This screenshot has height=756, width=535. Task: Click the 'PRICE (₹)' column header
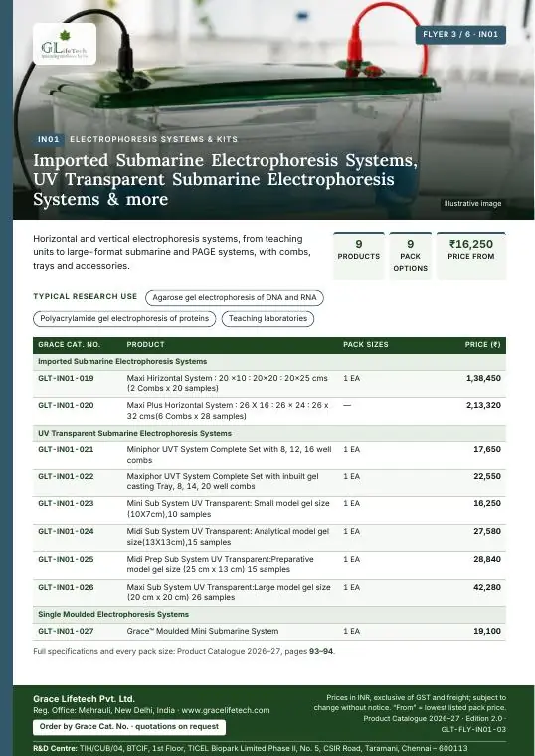point(482,345)
